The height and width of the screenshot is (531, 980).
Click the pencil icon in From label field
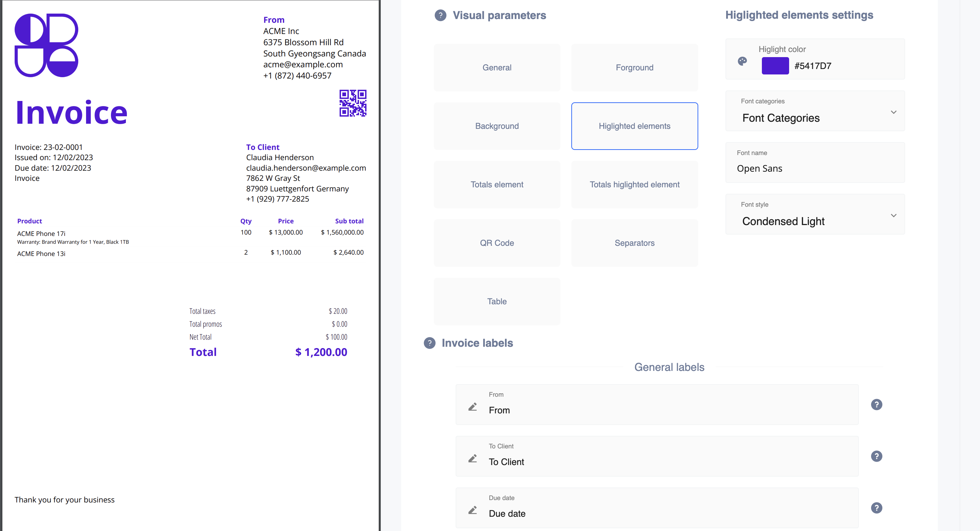(x=473, y=407)
